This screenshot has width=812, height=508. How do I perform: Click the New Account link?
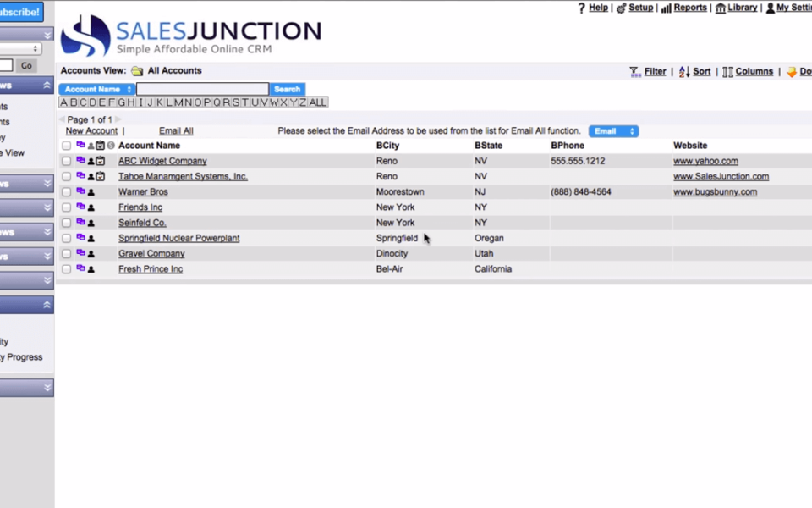(x=91, y=131)
